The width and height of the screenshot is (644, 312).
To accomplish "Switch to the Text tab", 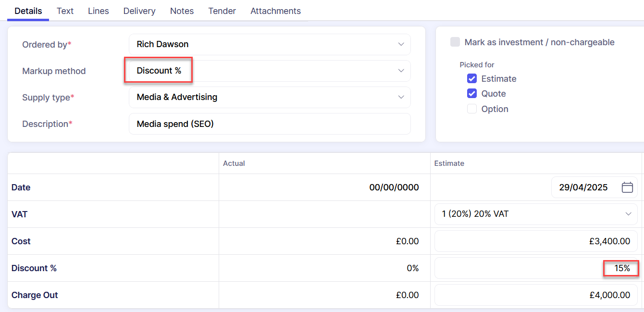I will tap(65, 11).
